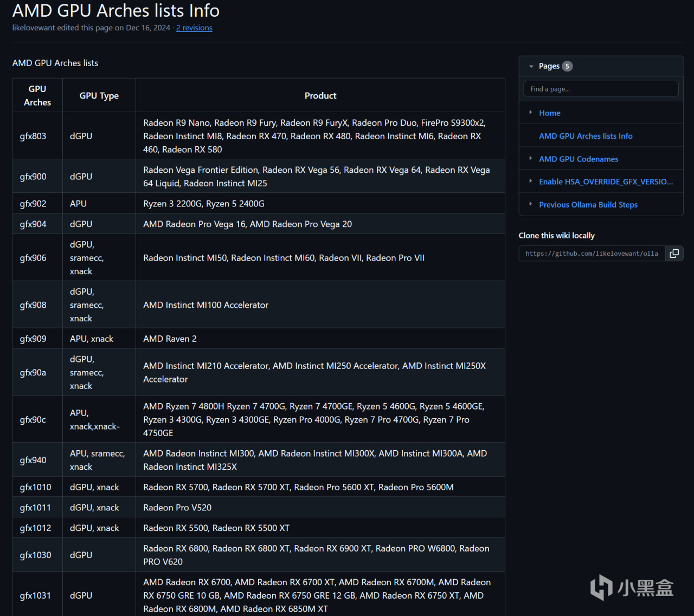The height and width of the screenshot is (616, 694).
Task: Click the APU, xnack,xnack- cell for gfx90c
Action: point(99,419)
